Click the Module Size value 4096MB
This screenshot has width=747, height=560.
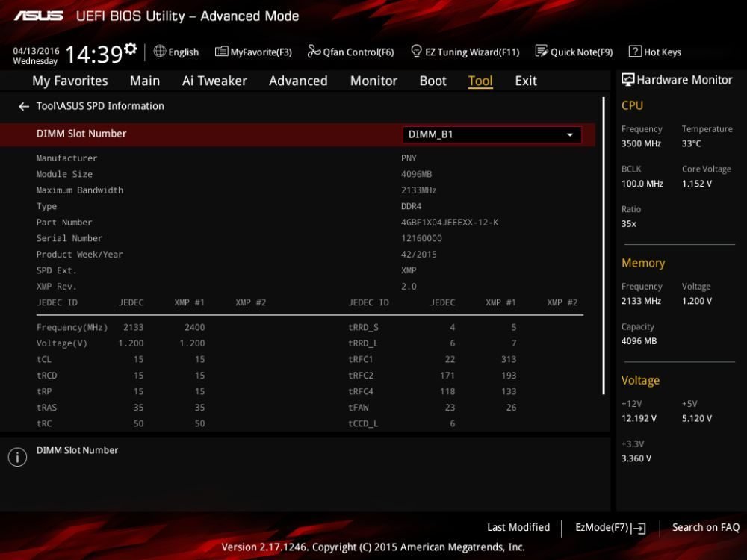[416, 174]
